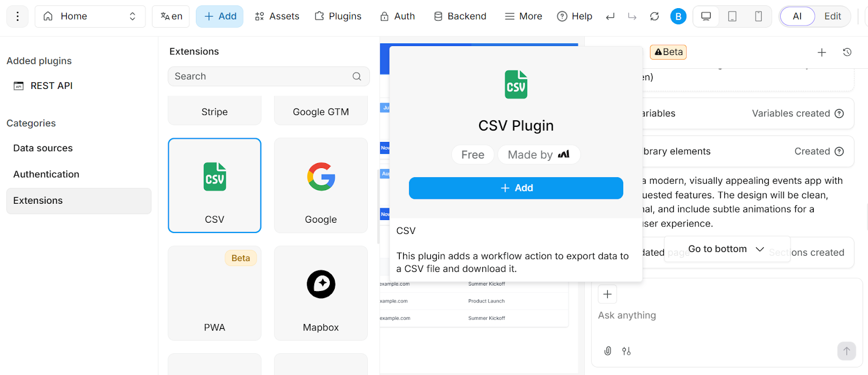The height and width of the screenshot is (375, 868).
Task: Open the AI chat history icon
Action: point(847,52)
